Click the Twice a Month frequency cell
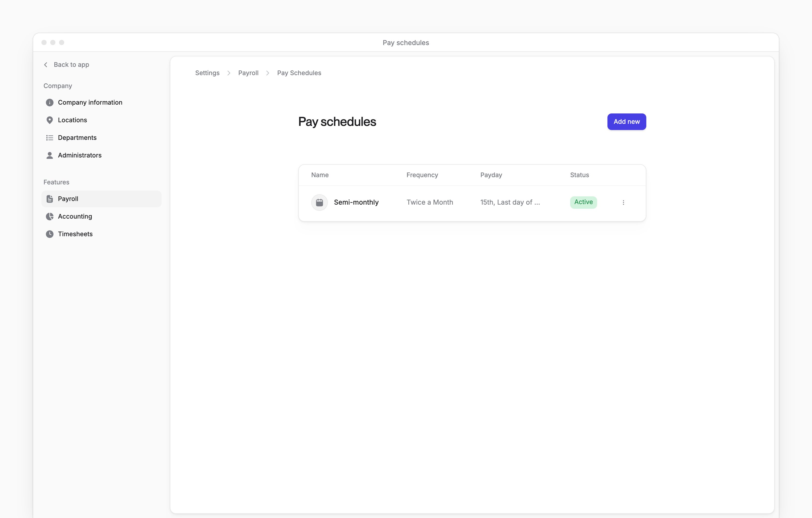812x518 pixels. [x=430, y=202]
